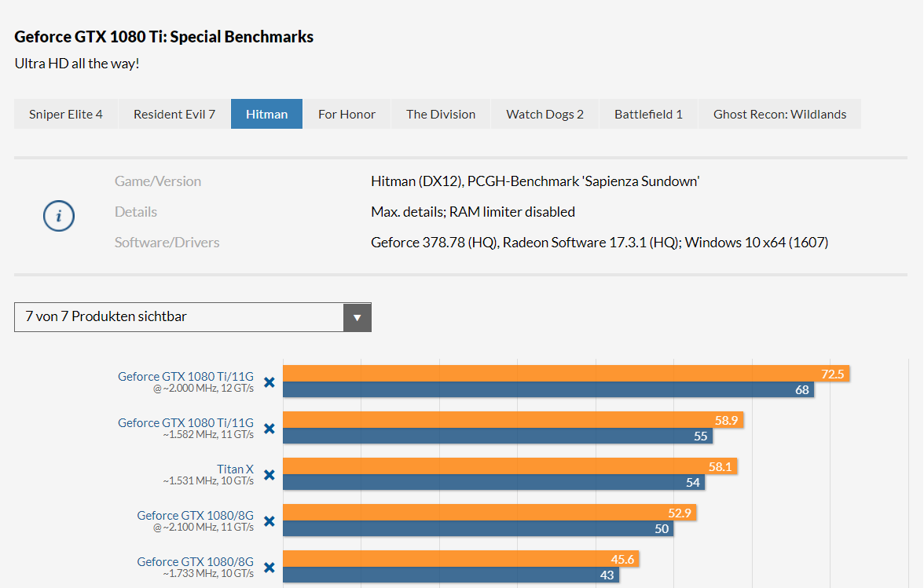This screenshot has height=588, width=924.
Task: Click the 'Game/Version' label
Action: [158, 181]
